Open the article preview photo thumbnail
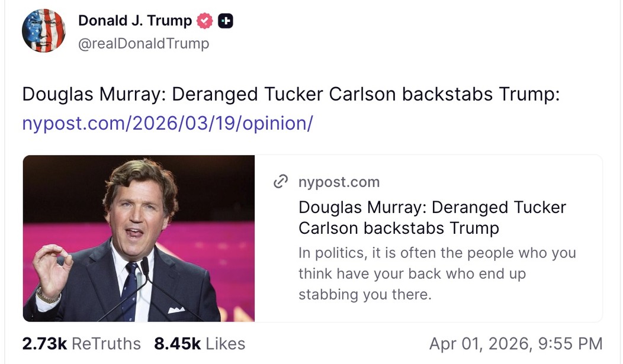Screen dimensions: 623x364 pyautogui.click(x=139, y=238)
